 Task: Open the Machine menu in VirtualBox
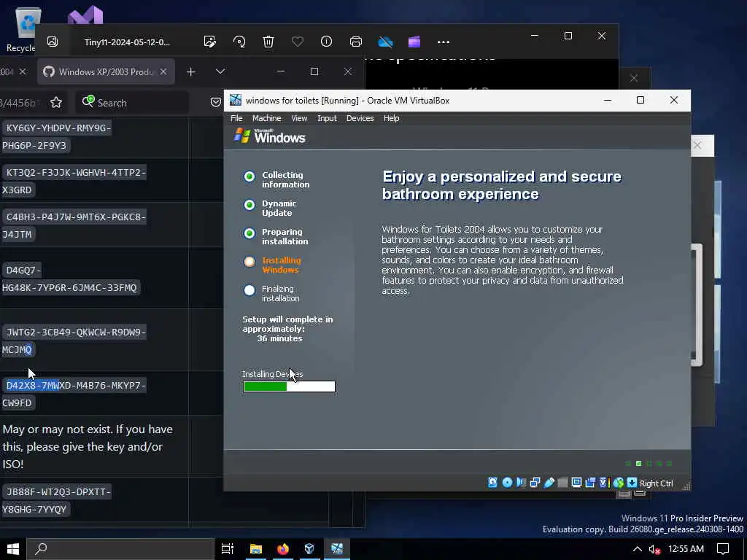click(x=266, y=118)
